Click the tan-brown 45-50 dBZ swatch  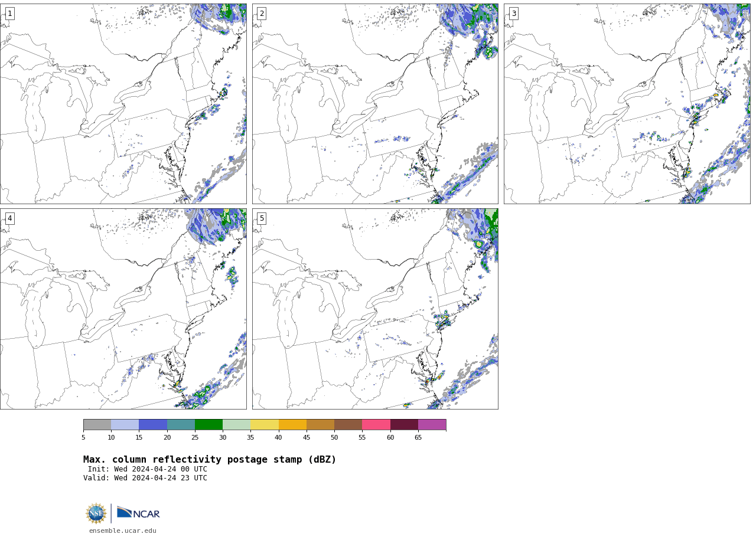pos(320,425)
